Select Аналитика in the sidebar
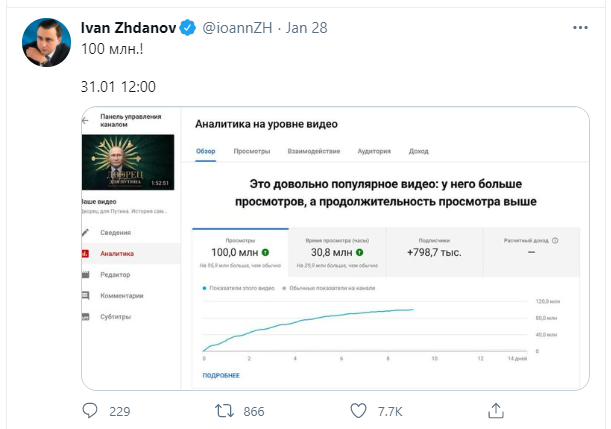Screen dimensions: 611x429 117,254
